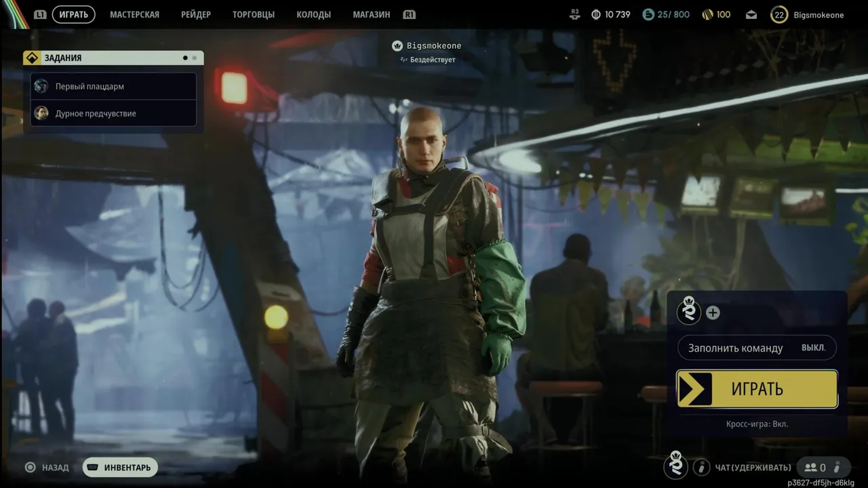The image size is (868, 488).
Task: Go to the ТОРГОВЦЫ tab
Action: point(254,14)
